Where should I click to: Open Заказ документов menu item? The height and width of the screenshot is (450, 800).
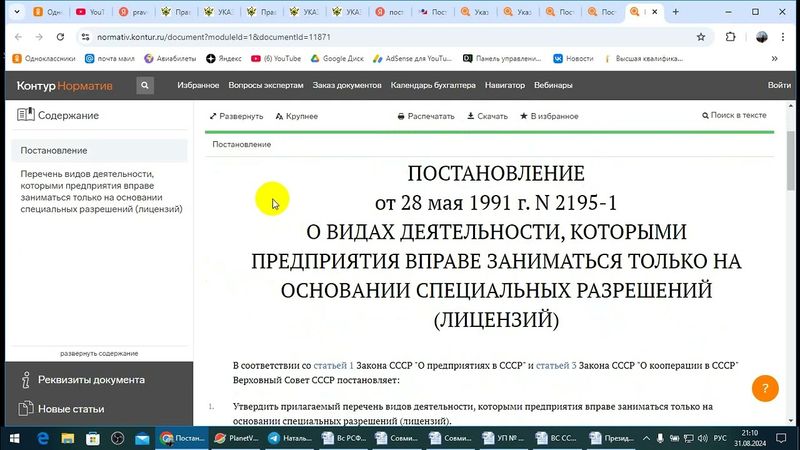point(347,85)
